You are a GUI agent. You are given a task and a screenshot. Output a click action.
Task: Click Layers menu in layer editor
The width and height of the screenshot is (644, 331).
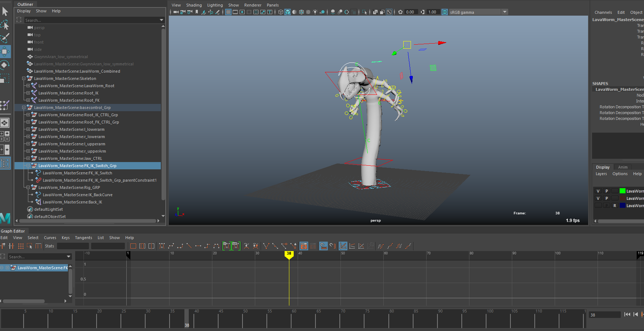(x=601, y=174)
